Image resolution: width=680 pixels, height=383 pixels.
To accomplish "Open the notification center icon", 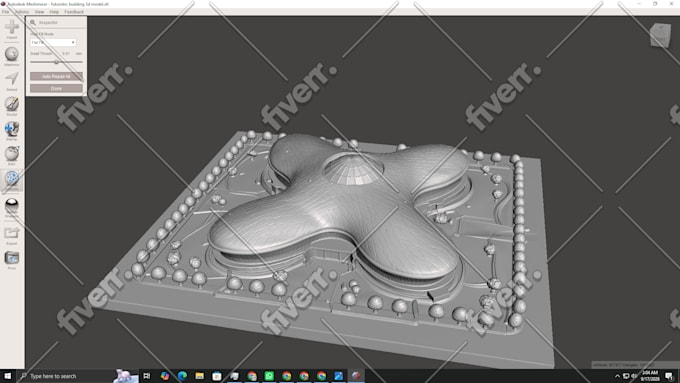I will point(669,376).
